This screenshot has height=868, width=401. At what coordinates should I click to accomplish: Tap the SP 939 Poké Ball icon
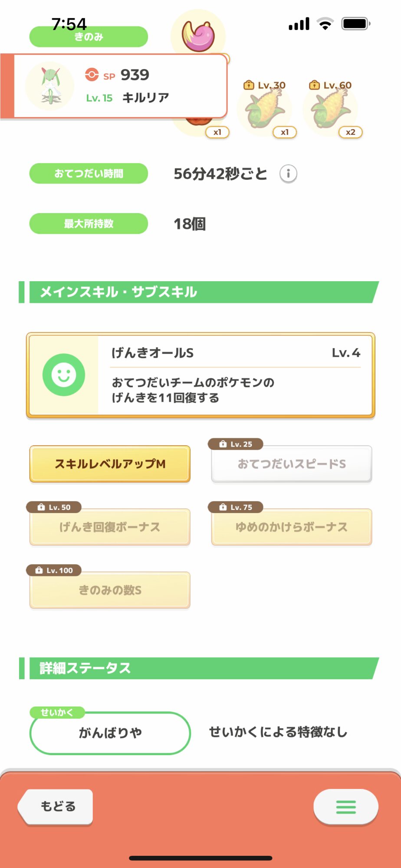[92, 75]
